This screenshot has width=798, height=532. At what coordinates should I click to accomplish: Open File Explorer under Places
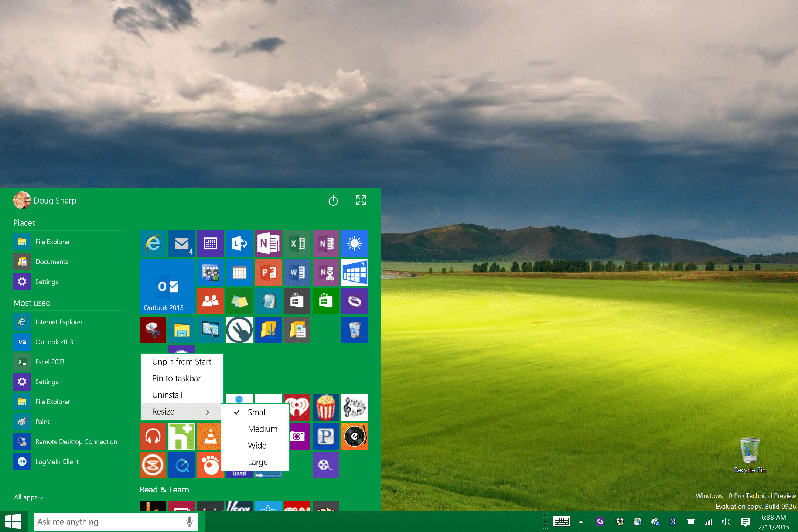[x=69, y=242]
